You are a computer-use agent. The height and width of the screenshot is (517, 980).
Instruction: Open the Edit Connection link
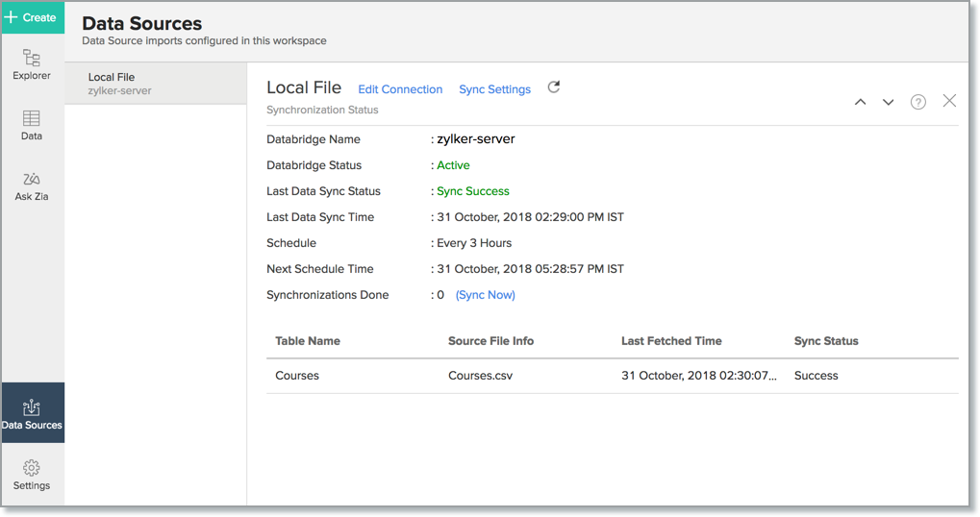click(400, 89)
